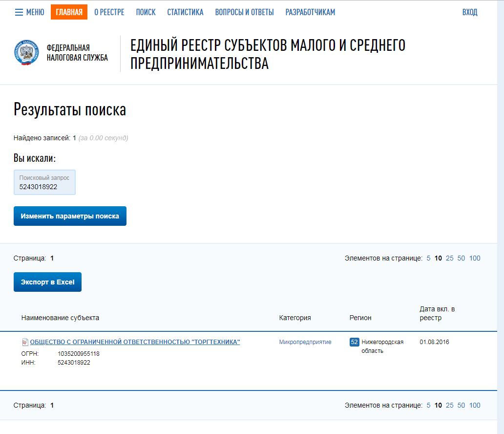Screen dimensions: 504x434
Task: Click the Federal Tax Service emblem logo
Action: coord(26,52)
